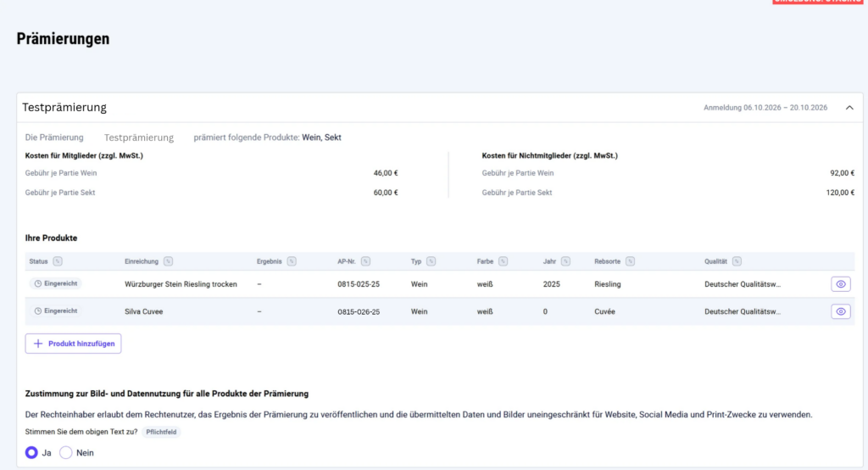Click Deutscher Qualitätsw... in the Riesling row
The height and width of the screenshot is (470, 868).
743,283
